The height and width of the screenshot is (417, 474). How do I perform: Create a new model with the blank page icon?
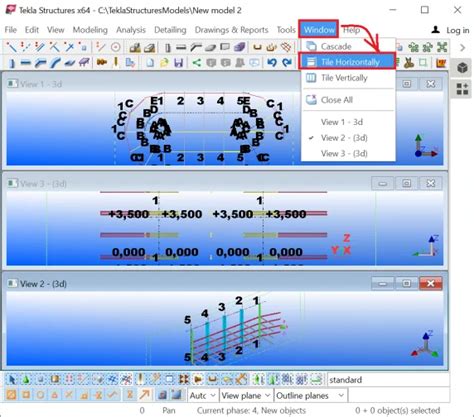150,62
